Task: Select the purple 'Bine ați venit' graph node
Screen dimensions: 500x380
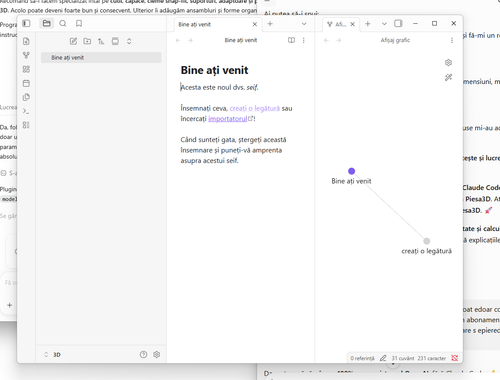Action: pyautogui.click(x=351, y=171)
